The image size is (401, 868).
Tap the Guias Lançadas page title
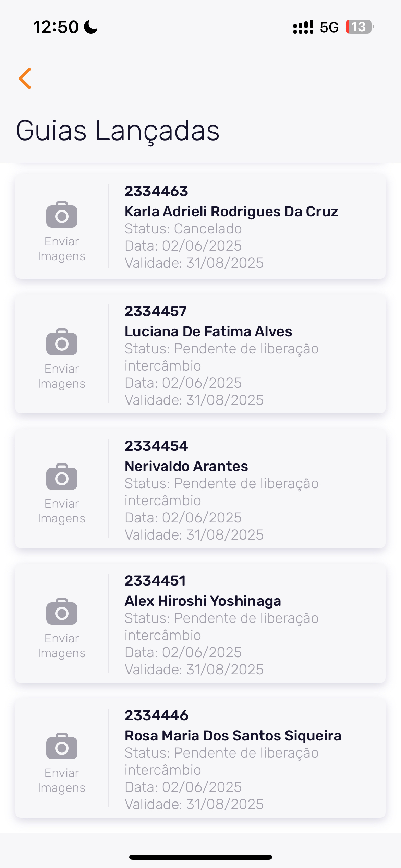point(118,131)
